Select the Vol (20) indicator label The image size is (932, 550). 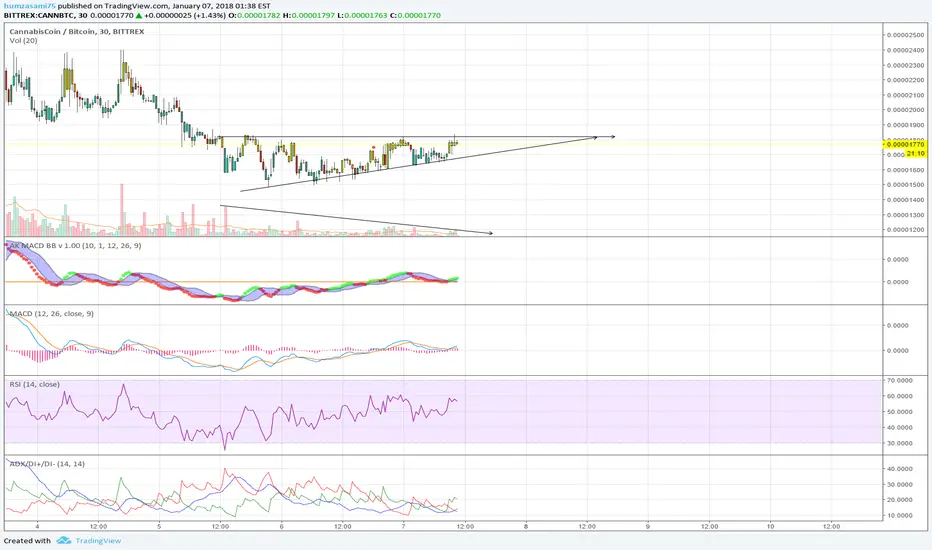pos(23,40)
